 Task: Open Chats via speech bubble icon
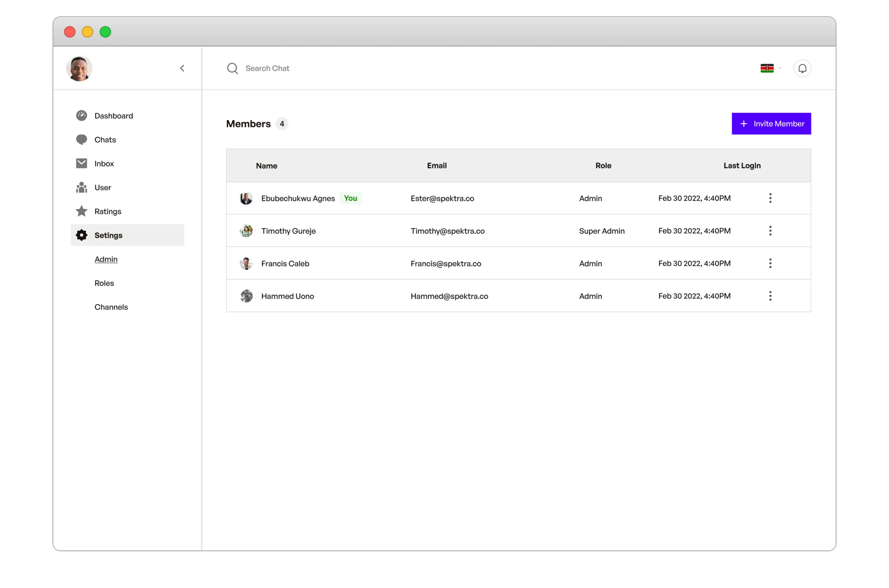click(x=81, y=139)
